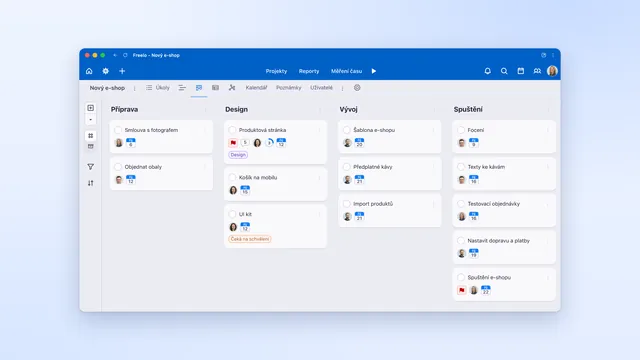Click red flag on Spuštění e-shopu card

[x=462, y=290]
